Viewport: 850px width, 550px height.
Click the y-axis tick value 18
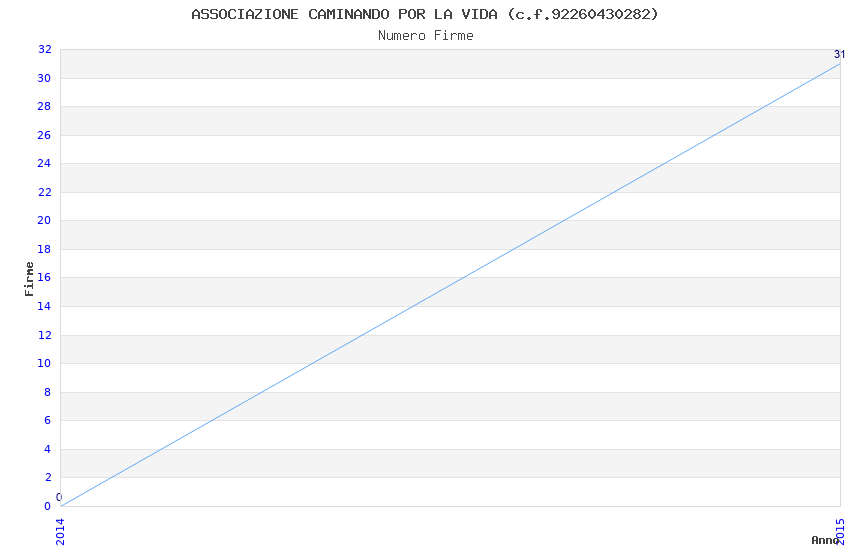pos(44,249)
